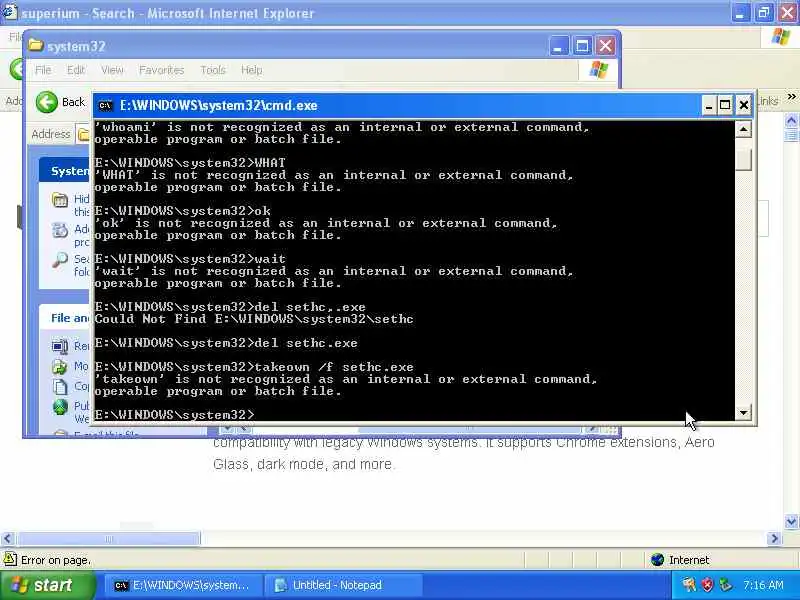Click the 'Error on page.' status text
The width and height of the screenshot is (800, 600).
pos(56,560)
